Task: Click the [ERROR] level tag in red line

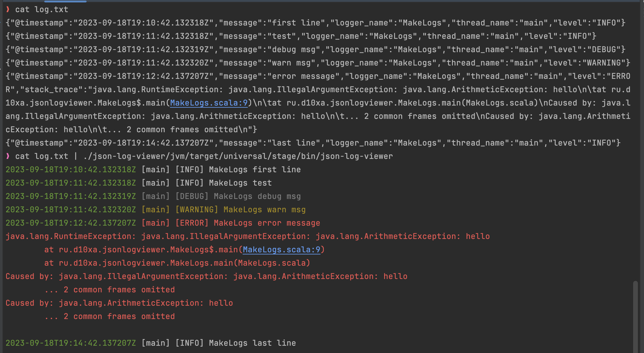Action: (192, 223)
